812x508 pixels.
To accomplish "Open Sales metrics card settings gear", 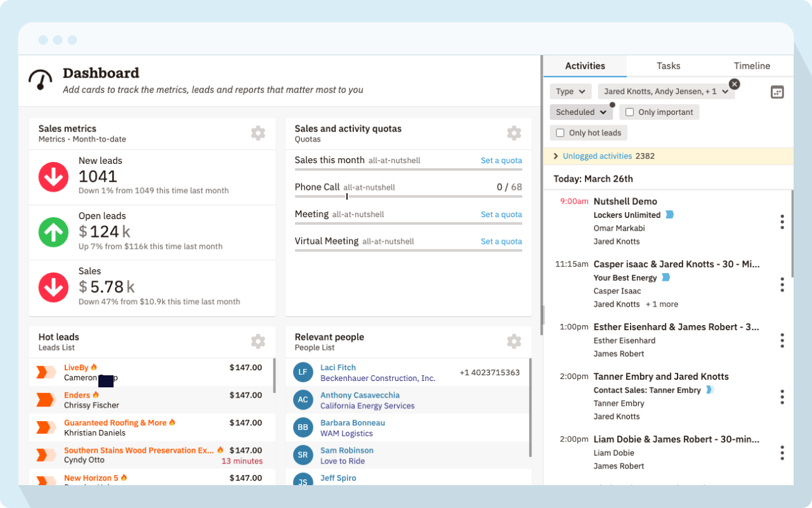I will pos(258,133).
